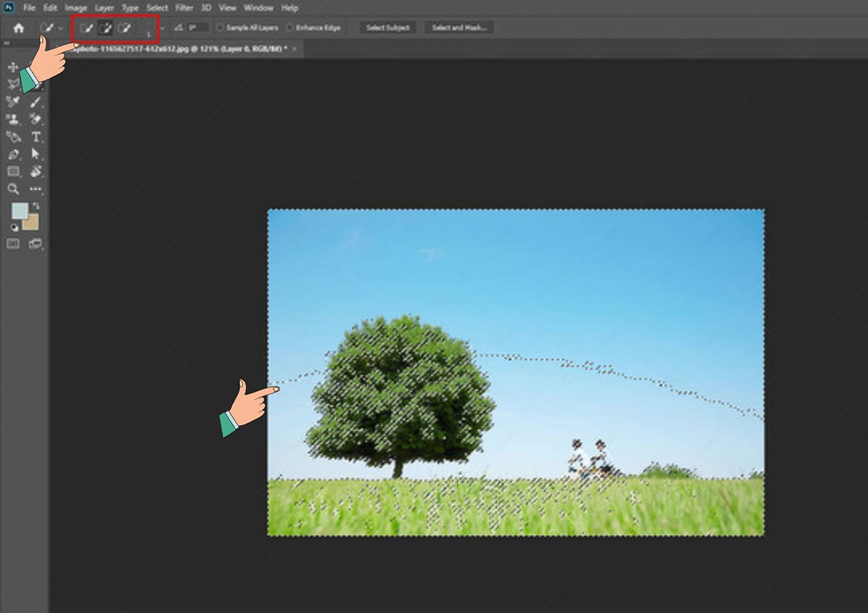Open the Window menu

258,8
